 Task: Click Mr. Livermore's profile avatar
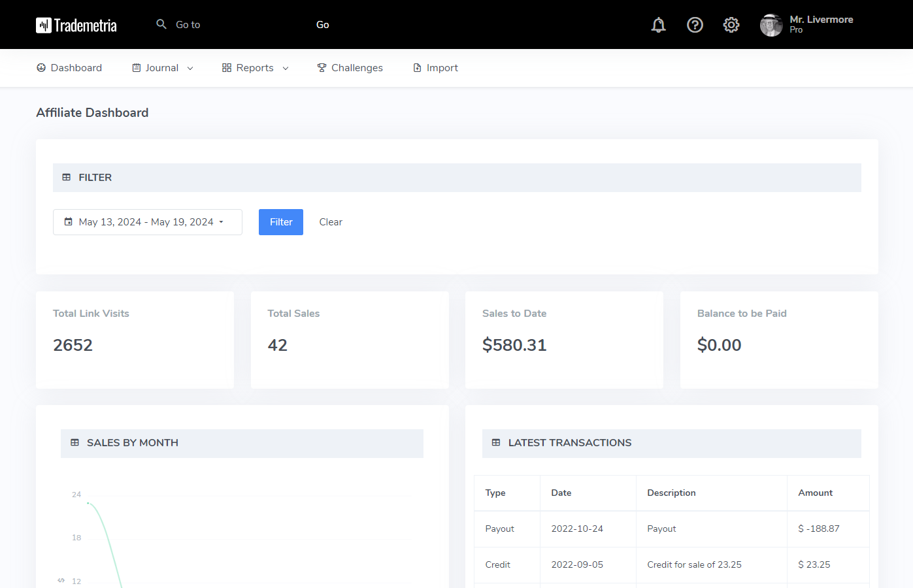[x=771, y=25]
